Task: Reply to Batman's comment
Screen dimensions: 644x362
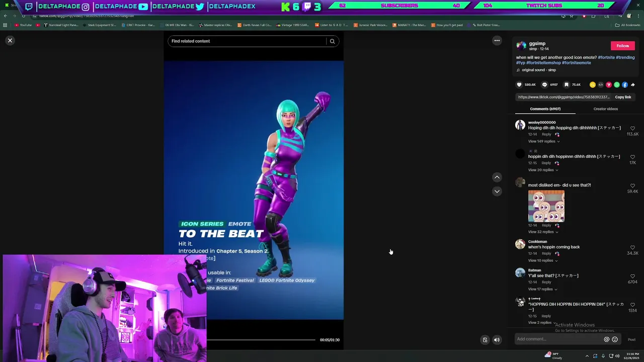Action: pyautogui.click(x=546, y=282)
